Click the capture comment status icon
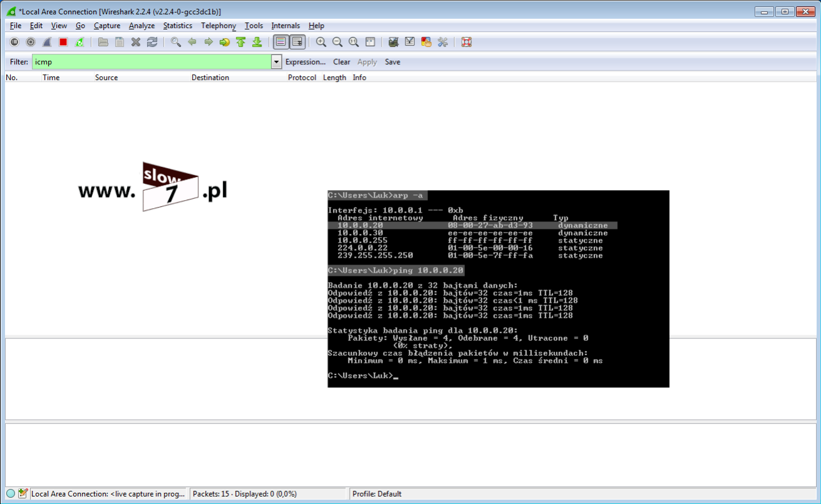This screenshot has width=821, height=504. coord(23,493)
